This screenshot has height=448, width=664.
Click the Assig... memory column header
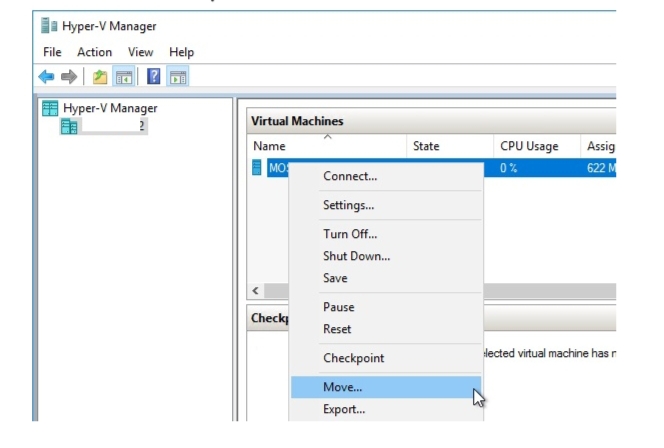598,146
